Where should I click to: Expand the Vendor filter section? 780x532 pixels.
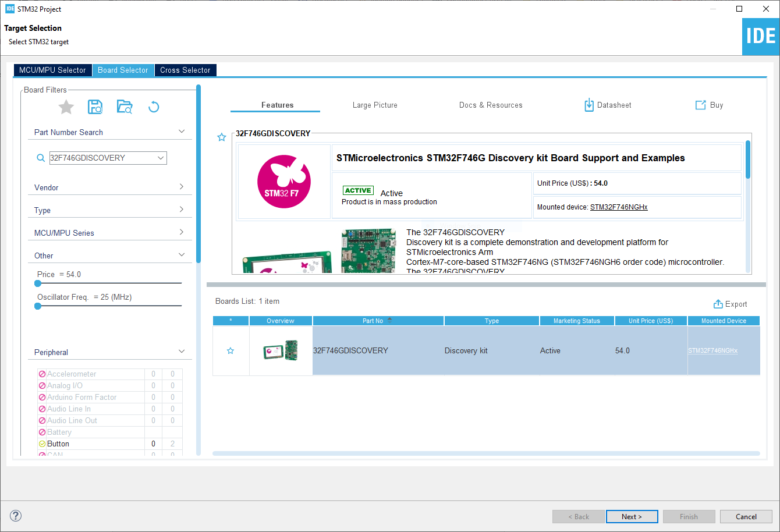pyautogui.click(x=181, y=187)
